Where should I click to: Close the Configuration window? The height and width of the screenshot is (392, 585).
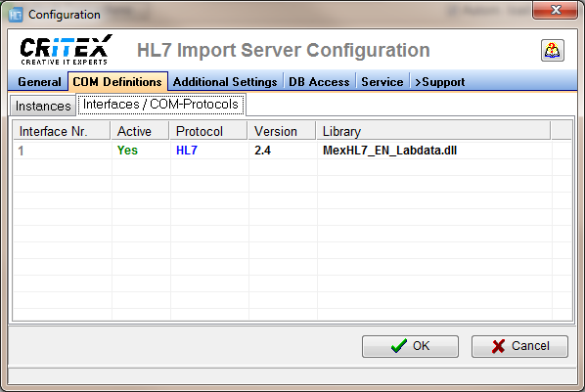pyautogui.click(x=555, y=10)
